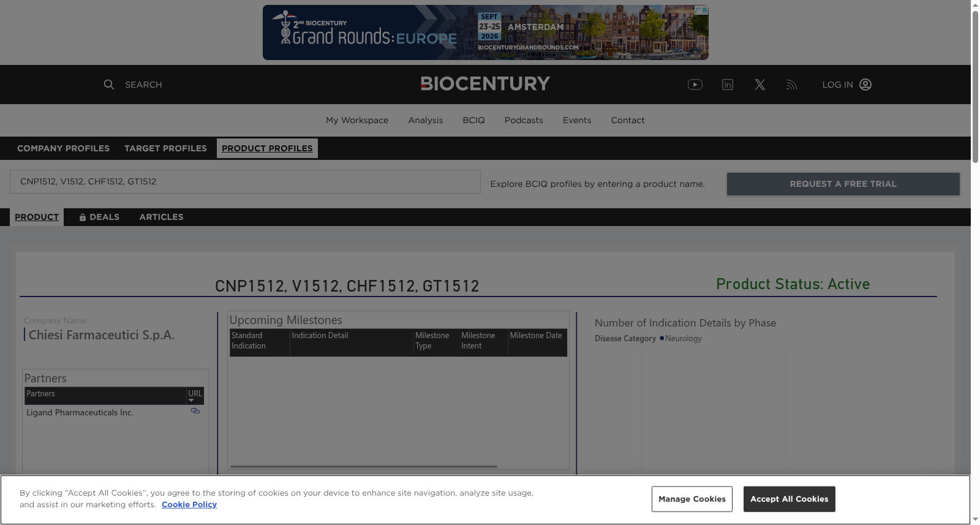Open the Podcasts menu
Image resolution: width=980 pixels, height=525 pixels.
pos(524,120)
